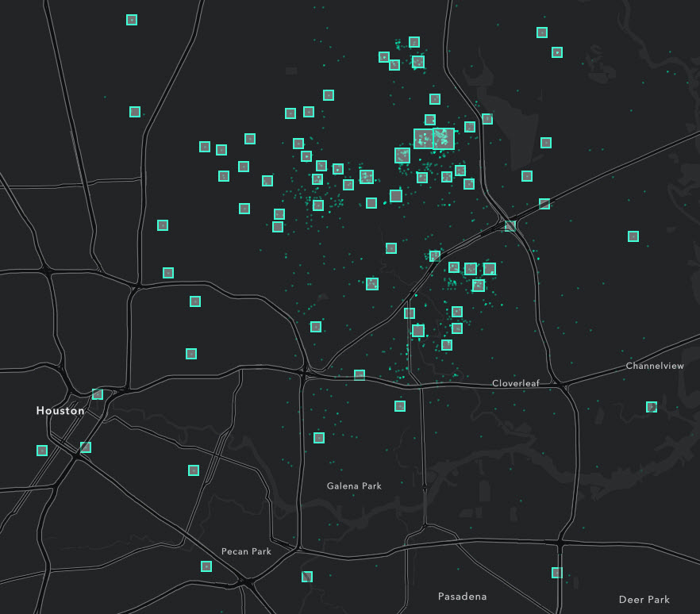This screenshot has height=614, width=700.
Task: Click the Channelview map label
Action: [x=655, y=366]
